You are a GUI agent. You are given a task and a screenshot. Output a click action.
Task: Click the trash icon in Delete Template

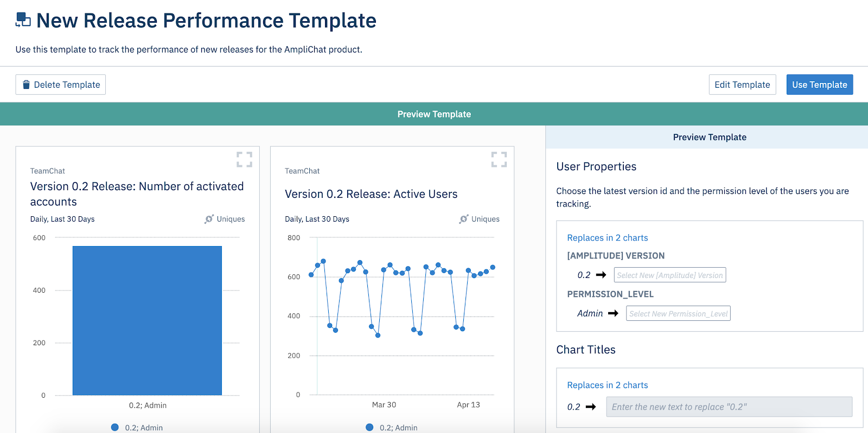[26, 85]
